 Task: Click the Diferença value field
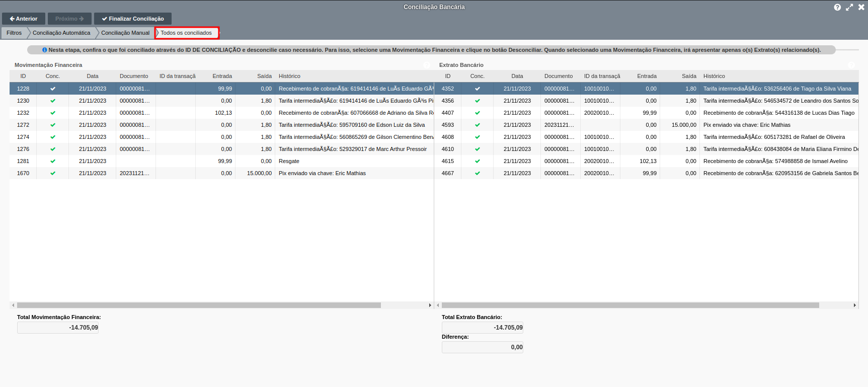[483, 347]
